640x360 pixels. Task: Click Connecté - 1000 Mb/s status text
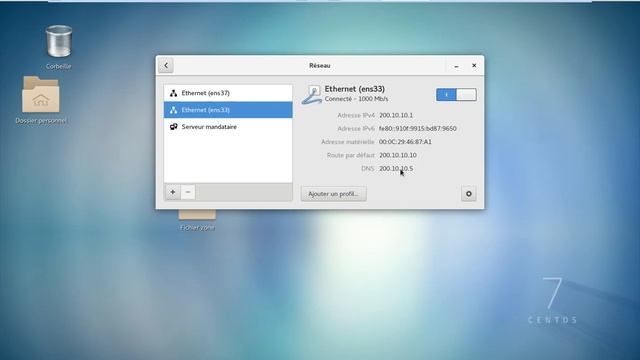356,99
